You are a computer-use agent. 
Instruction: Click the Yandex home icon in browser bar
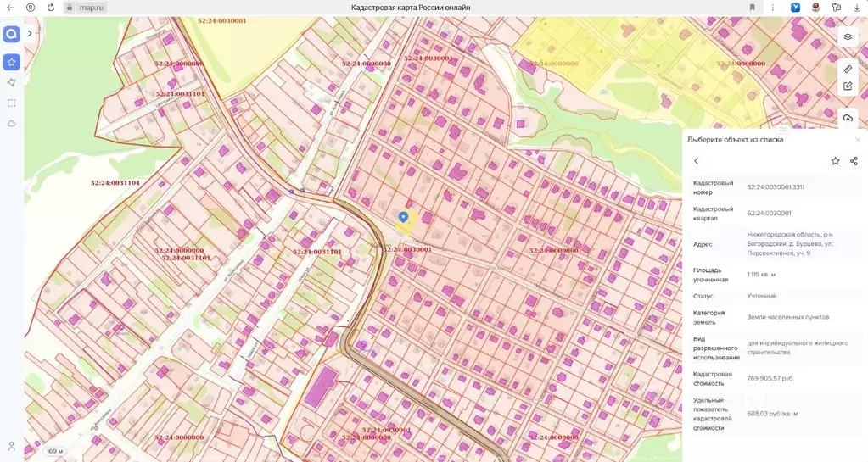click(x=31, y=8)
